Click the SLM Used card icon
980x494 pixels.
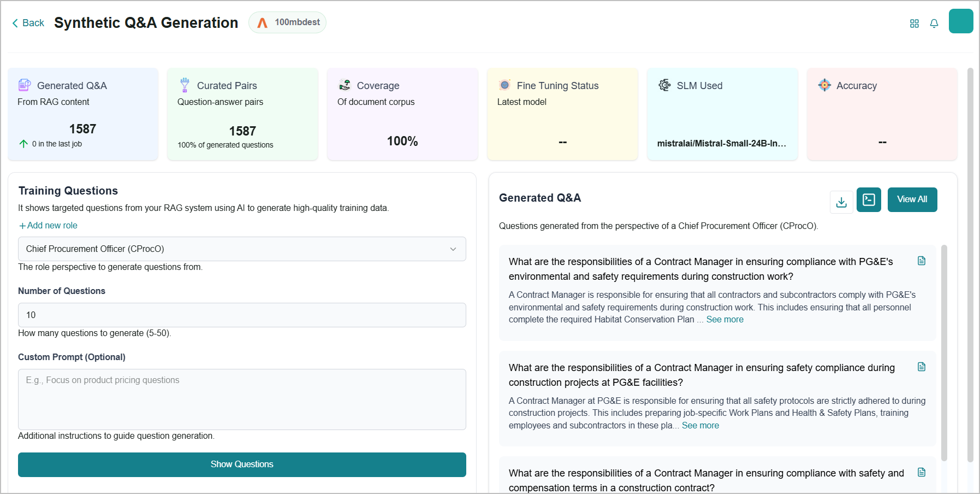664,85
